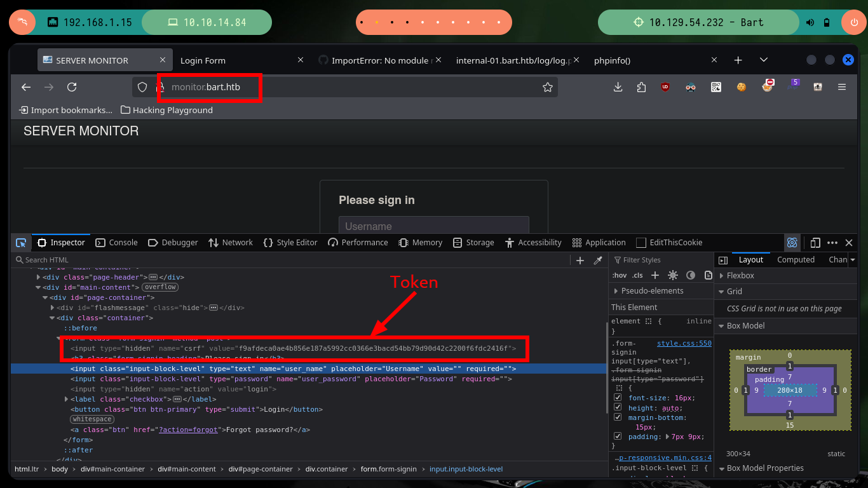Collapse the Box Model section
Screen dimensions: 868x488
721,326
